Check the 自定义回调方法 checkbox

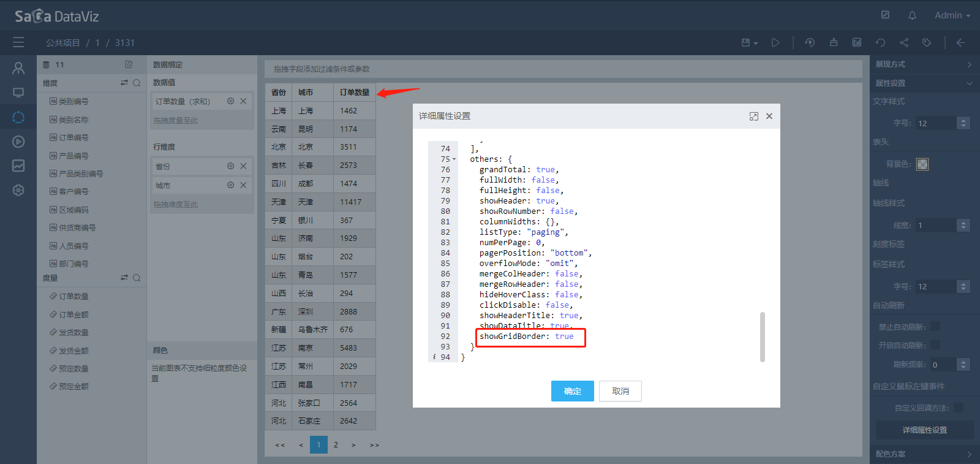tap(959, 408)
